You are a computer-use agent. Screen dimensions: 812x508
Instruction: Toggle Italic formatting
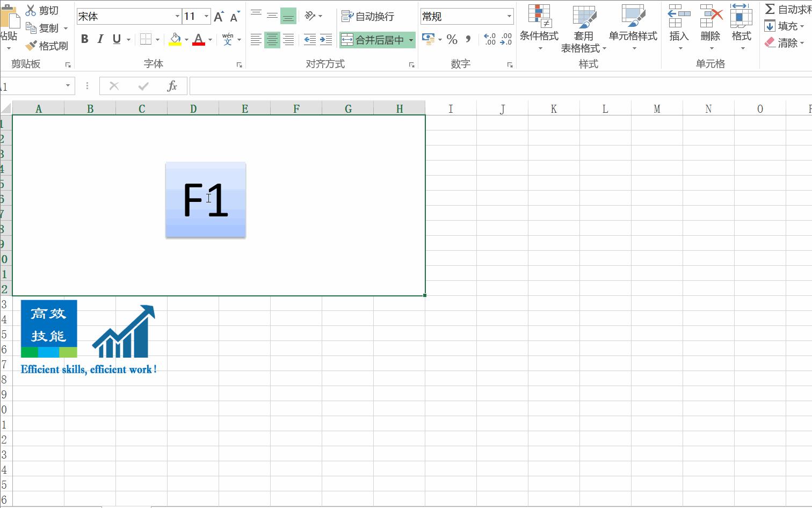point(100,39)
